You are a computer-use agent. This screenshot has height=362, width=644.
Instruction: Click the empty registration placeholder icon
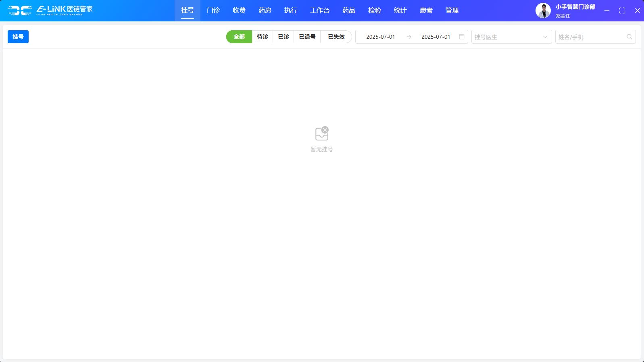pyautogui.click(x=322, y=134)
